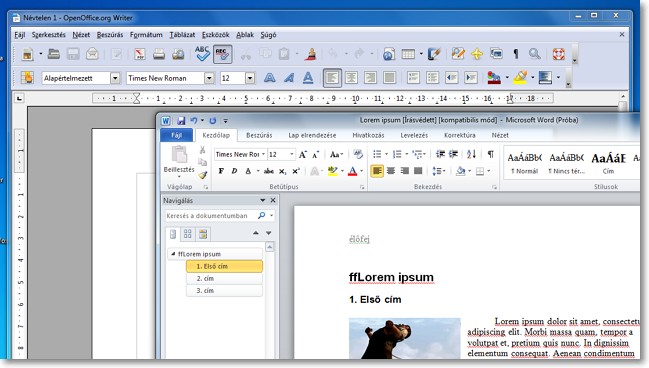Image resolution: width=649 pixels, height=368 pixels.
Task: Click the Bullets list icon in Word
Action: coord(377,154)
